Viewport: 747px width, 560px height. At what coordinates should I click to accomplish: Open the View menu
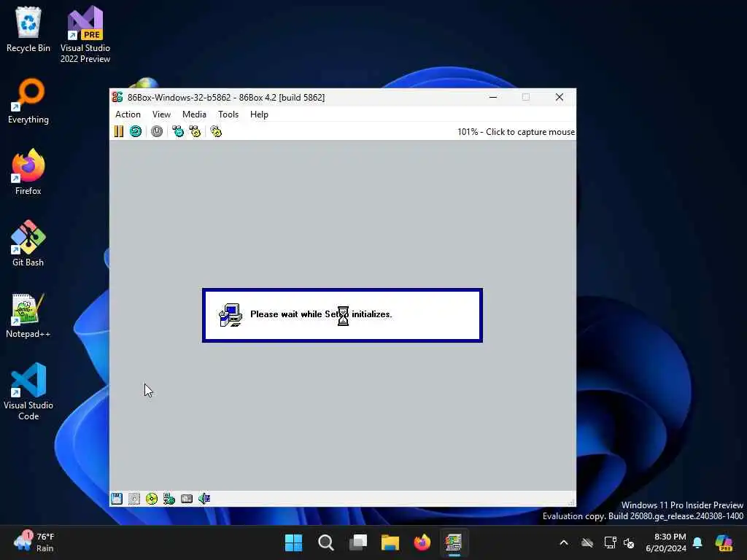click(161, 114)
